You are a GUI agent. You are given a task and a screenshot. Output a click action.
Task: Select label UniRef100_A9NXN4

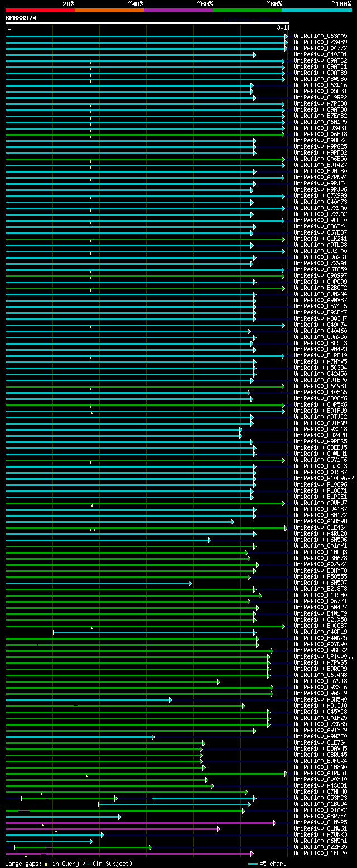pos(320,294)
